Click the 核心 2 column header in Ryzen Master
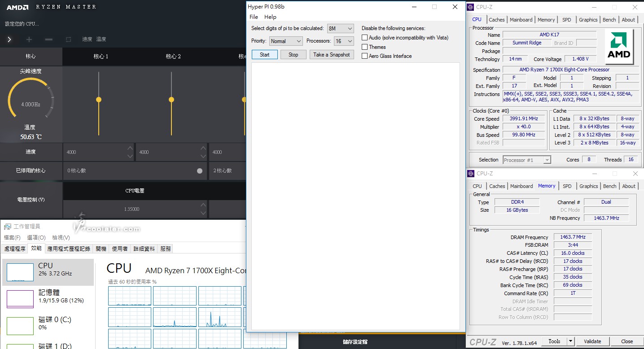This screenshot has height=349, width=644. pyautogui.click(x=173, y=57)
